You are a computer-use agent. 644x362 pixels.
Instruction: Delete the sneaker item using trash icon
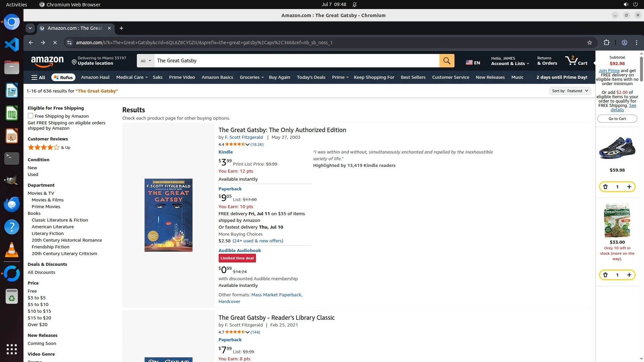click(605, 187)
